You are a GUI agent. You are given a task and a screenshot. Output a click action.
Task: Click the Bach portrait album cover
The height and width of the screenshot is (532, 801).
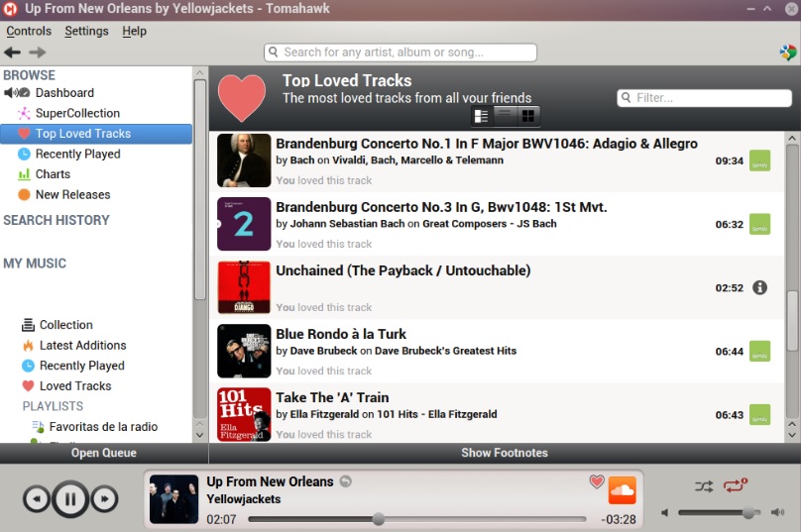tap(244, 160)
